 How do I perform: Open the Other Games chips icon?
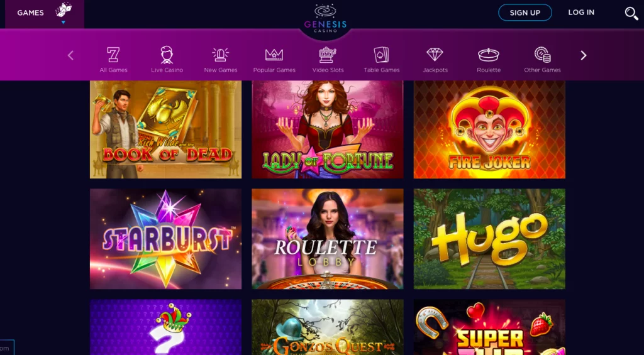[542, 55]
